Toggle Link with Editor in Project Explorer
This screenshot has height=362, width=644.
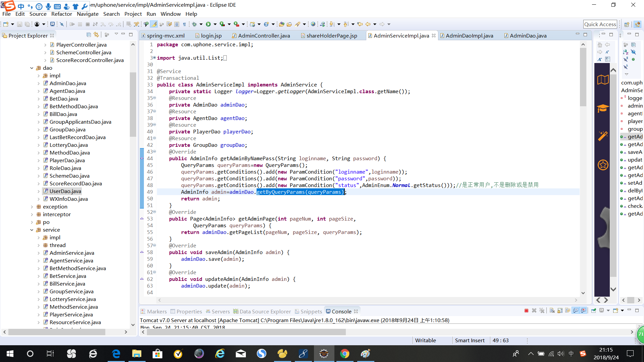coord(96,35)
